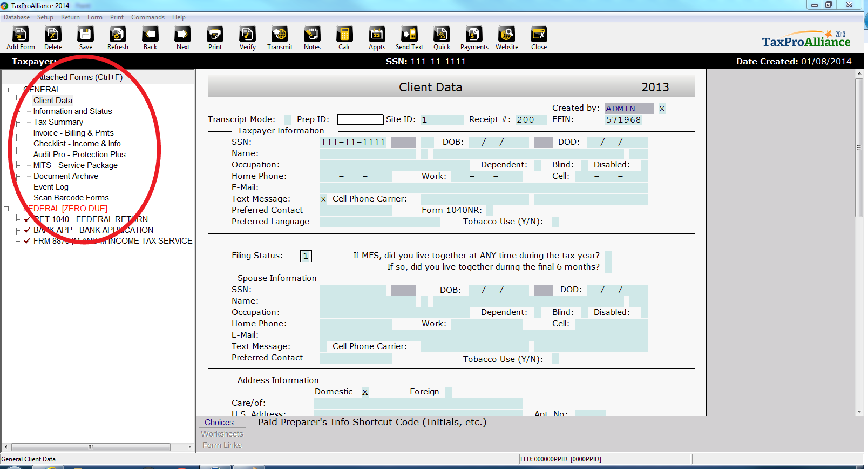Click the Receipt # field
This screenshot has width=868, height=469.
coord(531,119)
